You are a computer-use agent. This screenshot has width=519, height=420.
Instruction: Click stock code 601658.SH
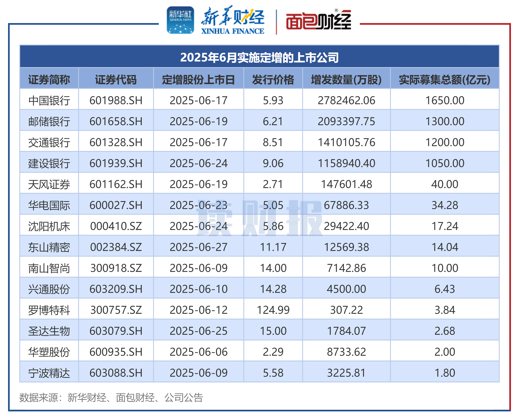click(116, 121)
